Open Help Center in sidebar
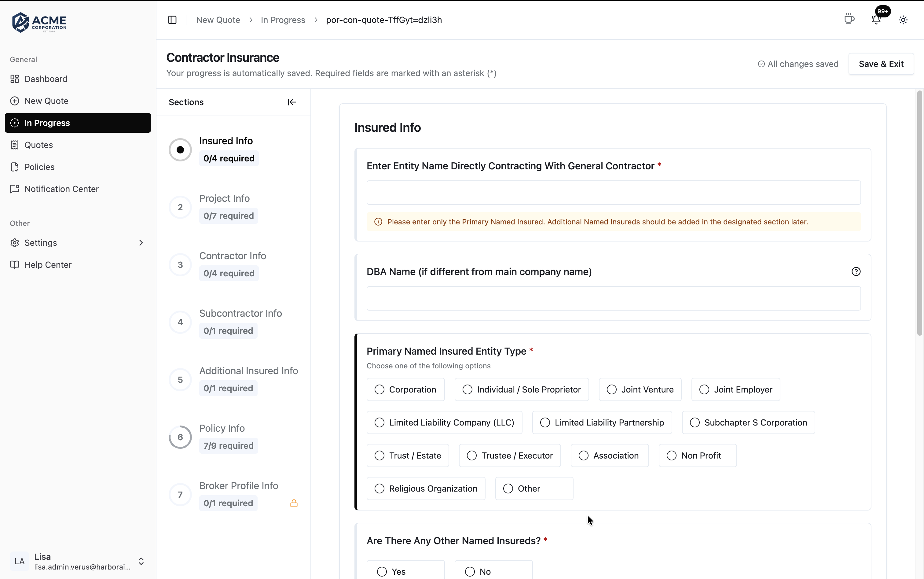 pyautogui.click(x=78, y=265)
